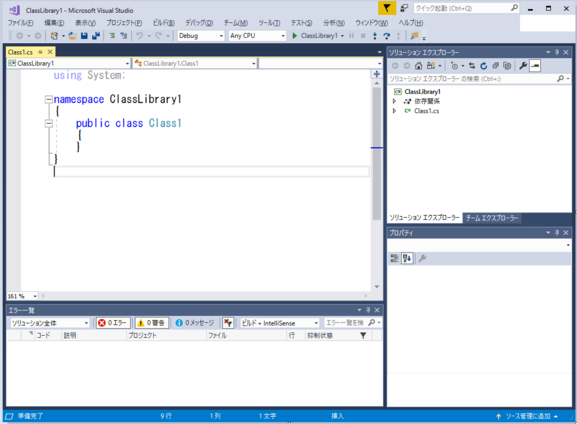This screenshot has height=424, width=577.
Task: Collapse the namespace ClassLibrary1 code block
Action: click(x=49, y=99)
